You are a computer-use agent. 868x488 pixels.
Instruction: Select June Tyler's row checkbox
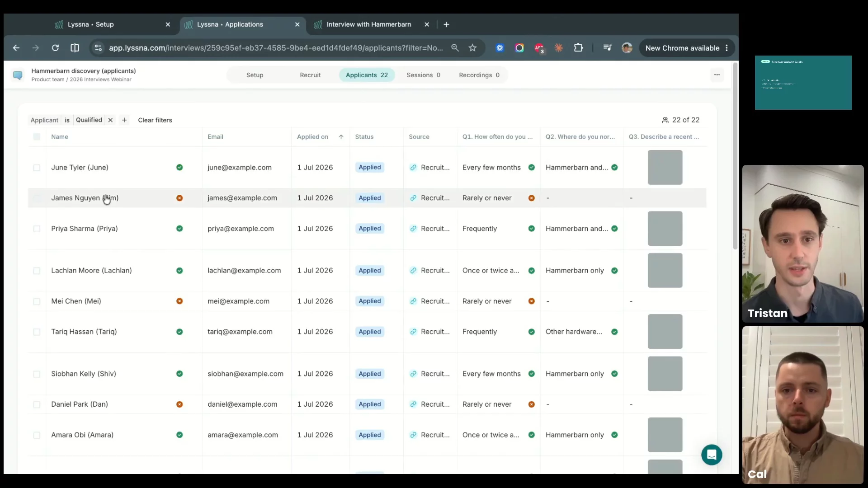point(37,168)
